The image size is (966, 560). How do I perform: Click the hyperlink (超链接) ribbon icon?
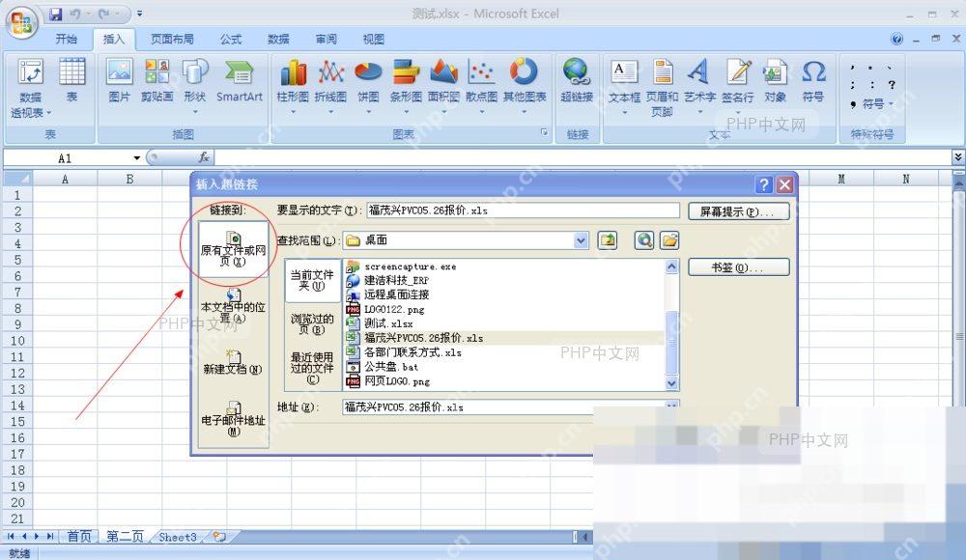577,80
